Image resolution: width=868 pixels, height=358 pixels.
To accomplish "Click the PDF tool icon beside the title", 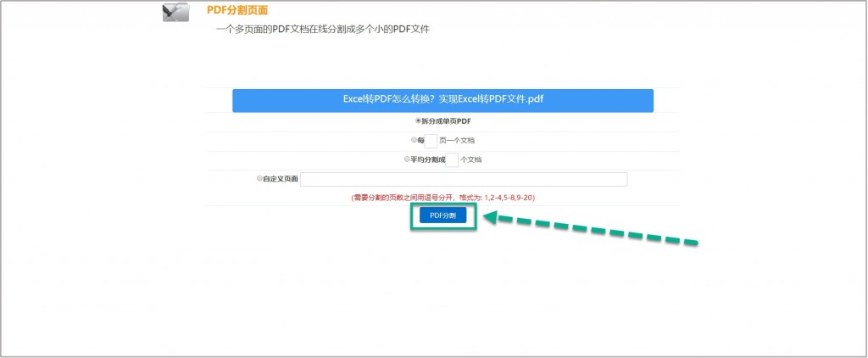I will (x=176, y=12).
